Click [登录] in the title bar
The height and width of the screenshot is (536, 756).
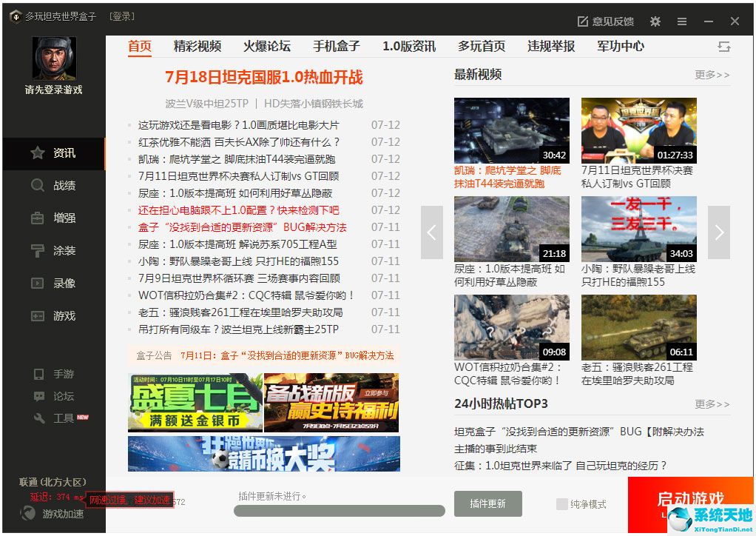point(121,16)
